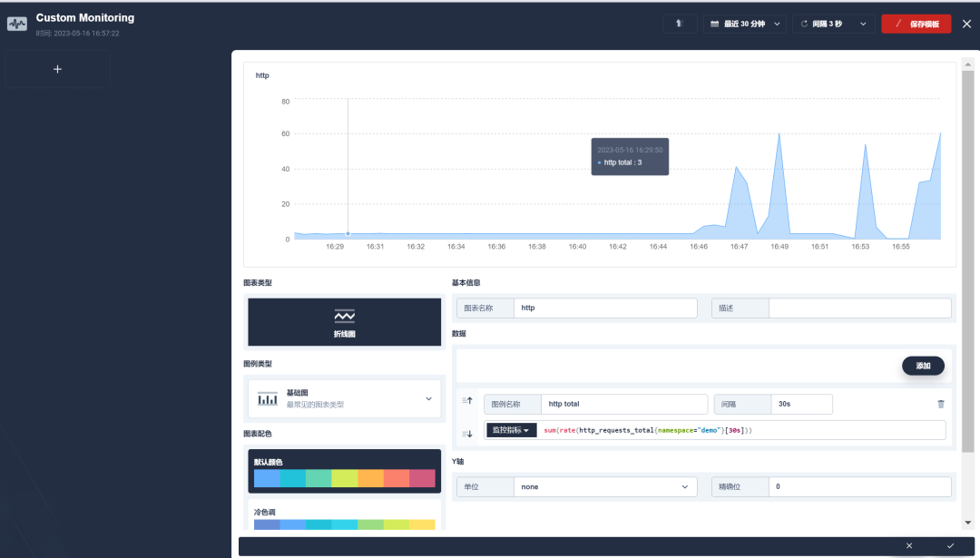
Task: Add a new chart with plus button
Action: click(x=57, y=69)
